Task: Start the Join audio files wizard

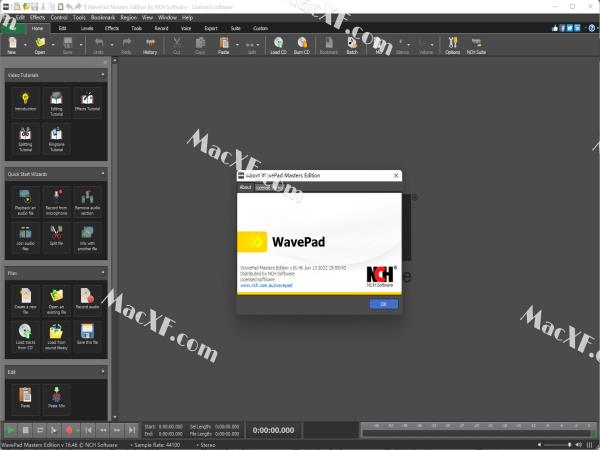Action: coord(25,237)
